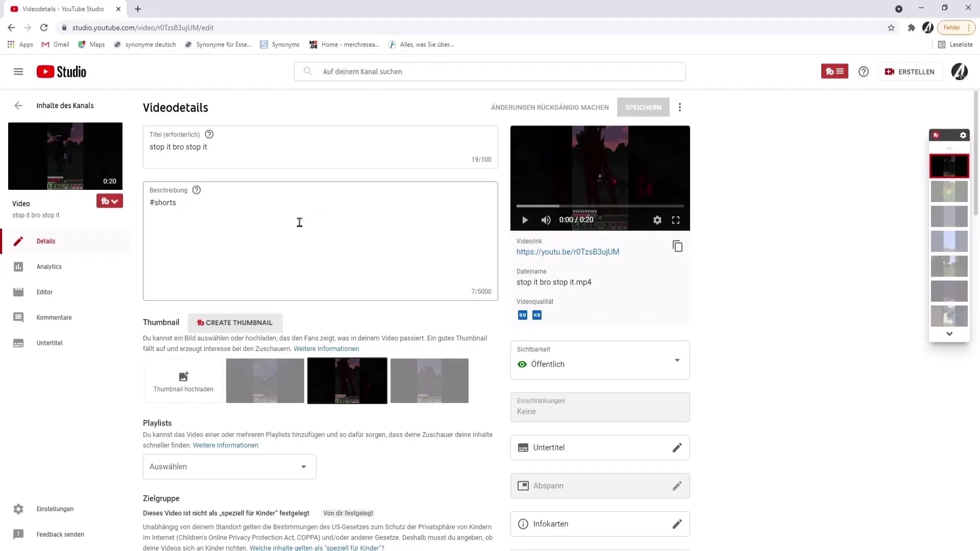Edit Untertitel with pencil icon

pyautogui.click(x=677, y=448)
